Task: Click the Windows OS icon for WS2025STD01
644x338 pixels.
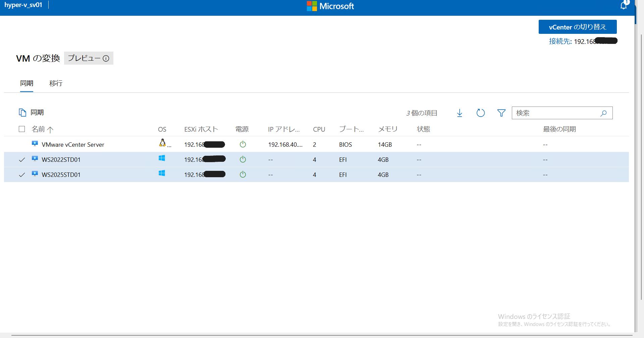Action: coord(162,173)
